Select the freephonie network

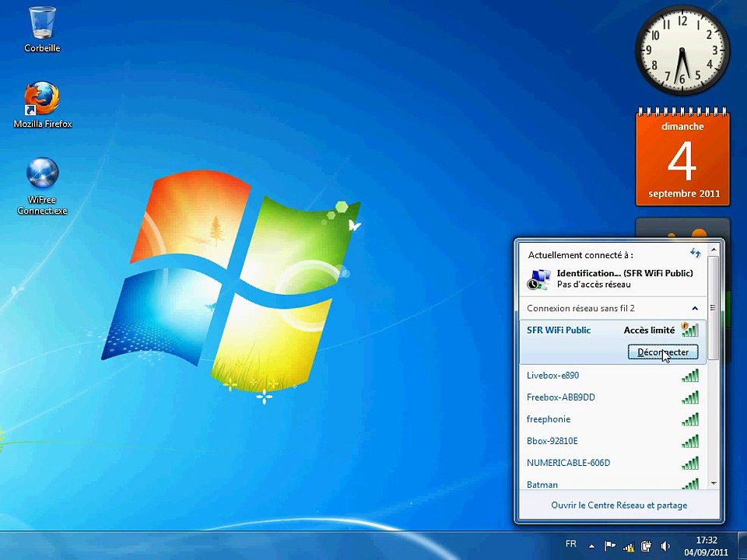click(x=612, y=419)
